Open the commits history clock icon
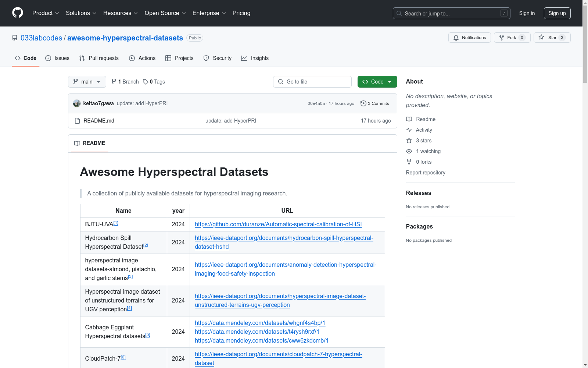This screenshot has width=588, height=368. pyautogui.click(x=363, y=103)
